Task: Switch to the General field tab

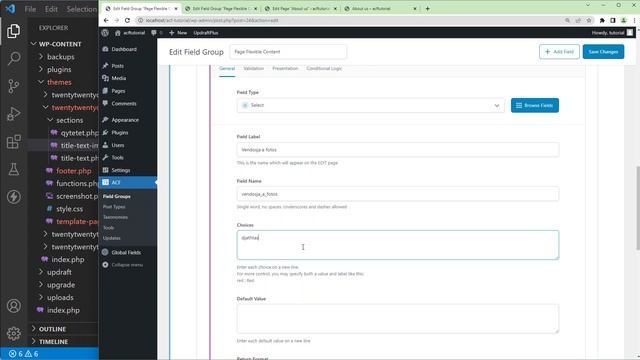Action: (x=227, y=69)
